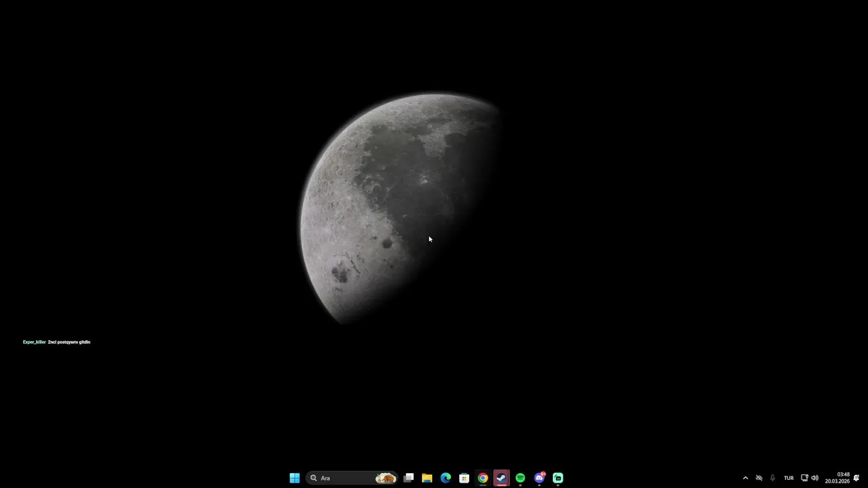The height and width of the screenshot is (488, 868).
Task: Click Exper_killer username in overlay
Action: point(35,342)
